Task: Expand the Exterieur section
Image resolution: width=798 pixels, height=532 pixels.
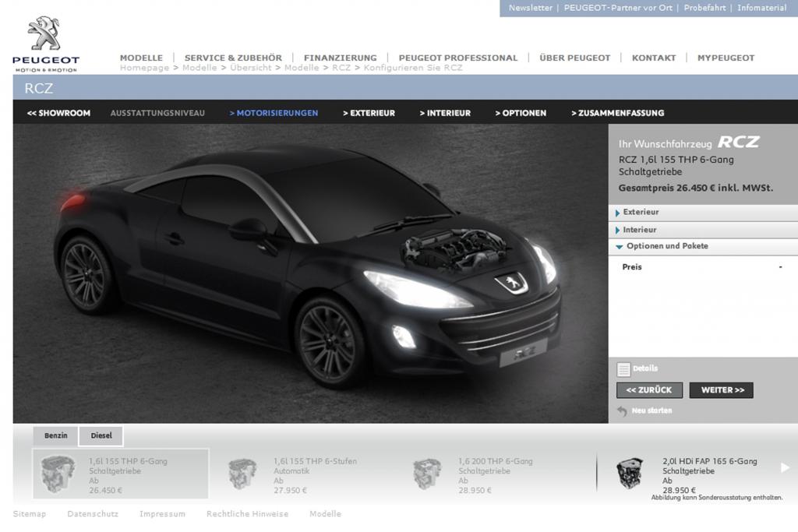Action: click(703, 212)
